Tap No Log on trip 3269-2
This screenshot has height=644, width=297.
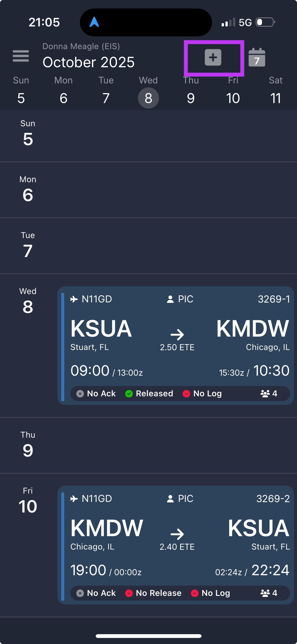(x=211, y=593)
